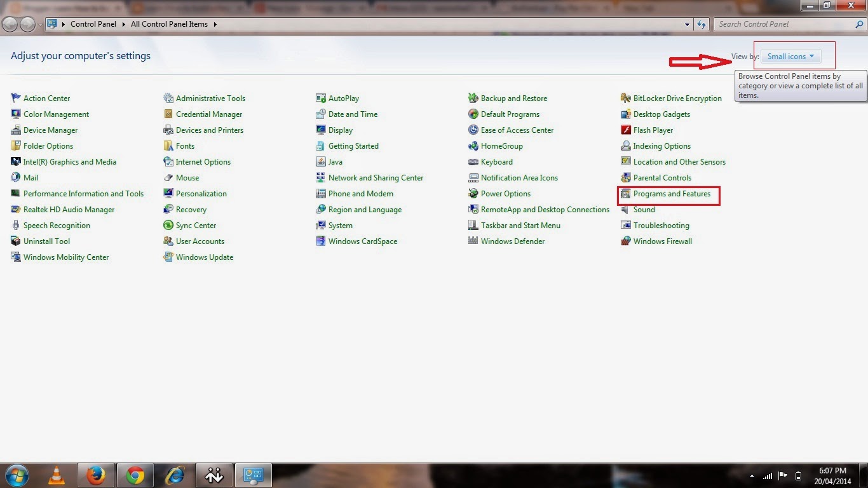Click the Realtek HD Audio Manager icon
The width and height of the screenshot is (868, 488).
pyautogui.click(x=16, y=209)
